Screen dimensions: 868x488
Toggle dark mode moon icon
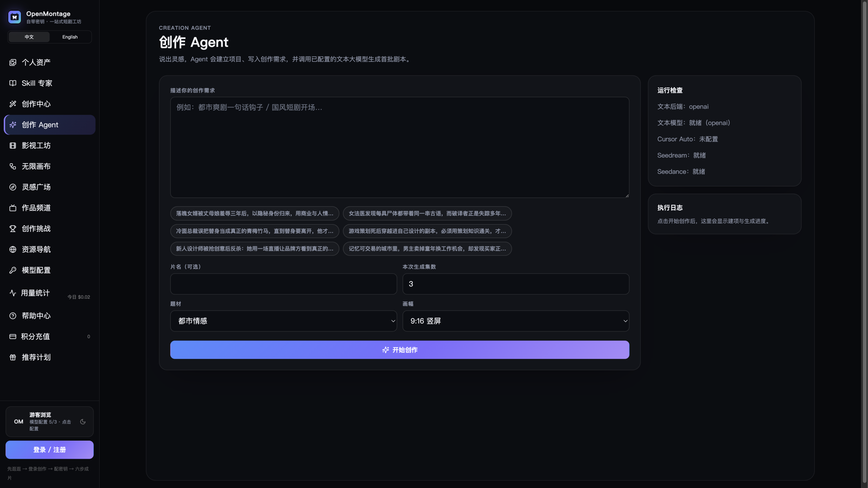click(x=83, y=421)
